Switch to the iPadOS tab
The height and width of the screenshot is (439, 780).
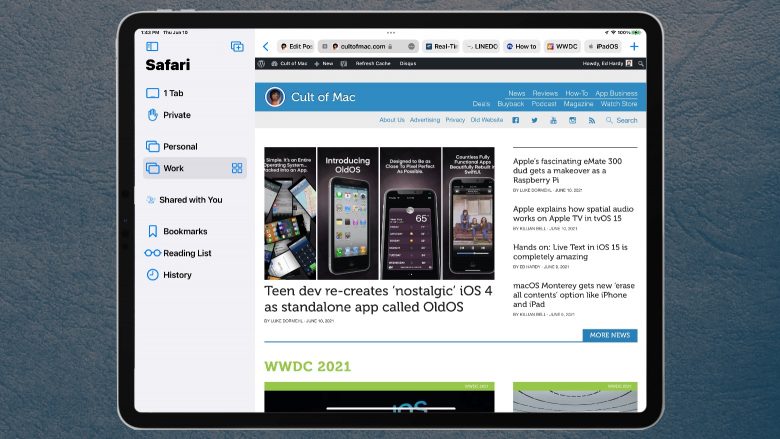click(x=603, y=46)
